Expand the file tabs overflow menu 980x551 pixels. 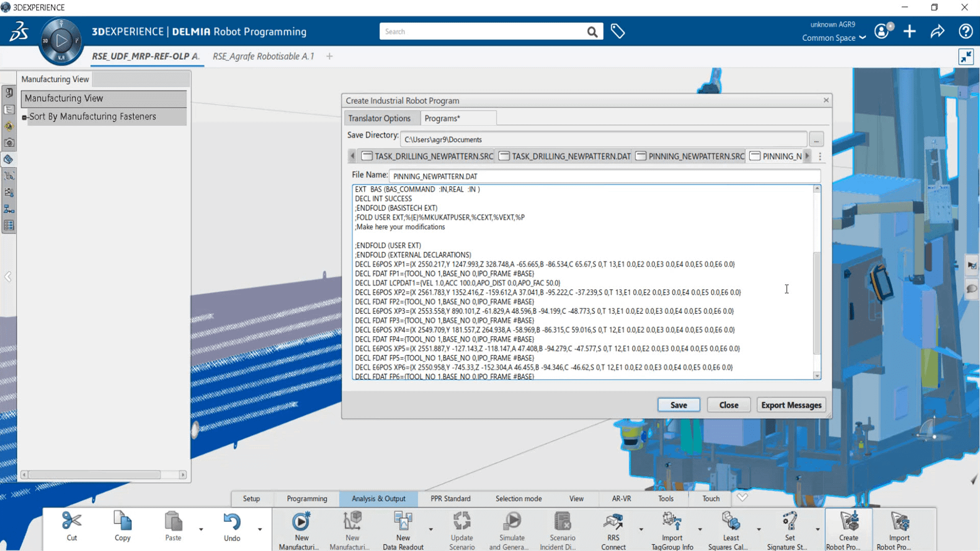[x=820, y=156]
